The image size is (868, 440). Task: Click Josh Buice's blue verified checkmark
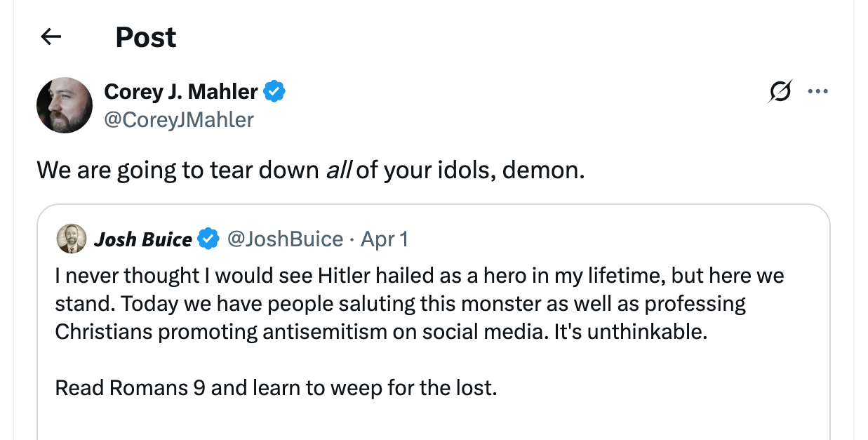pos(208,239)
